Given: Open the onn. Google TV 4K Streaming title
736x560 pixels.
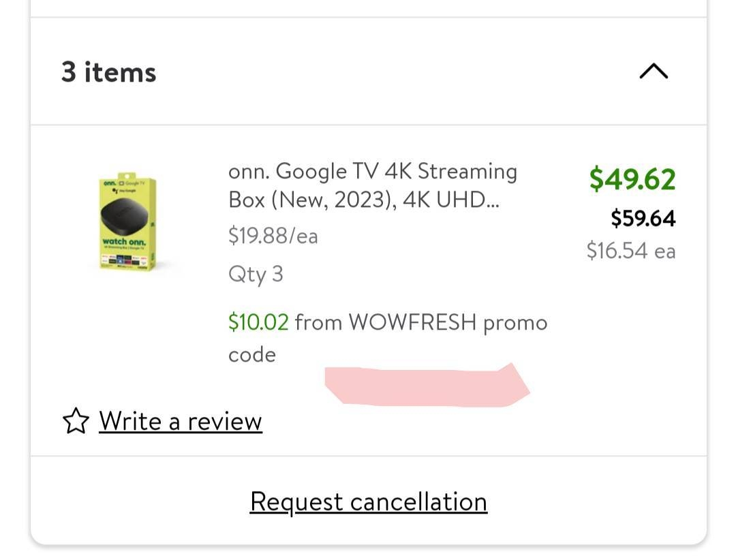Looking at the screenshot, I should (x=372, y=171).
